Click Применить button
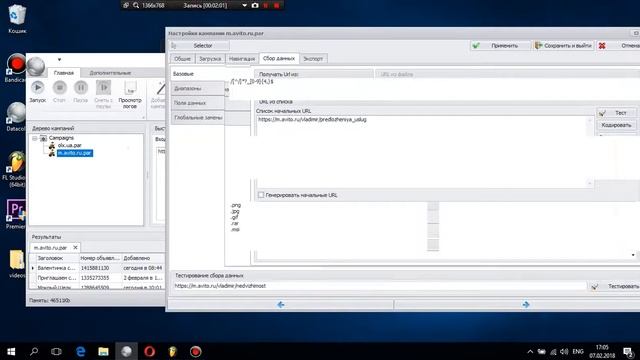The image size is (640, 360). tap(500, 46)
